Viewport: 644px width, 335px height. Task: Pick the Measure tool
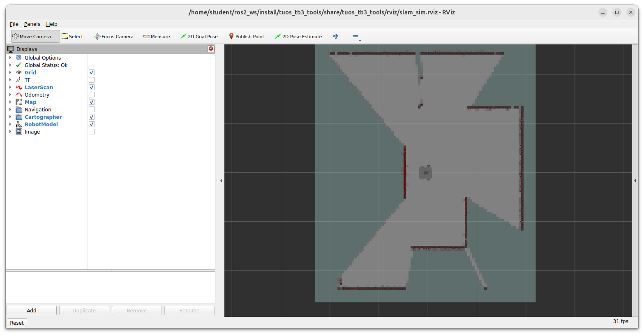157,37
